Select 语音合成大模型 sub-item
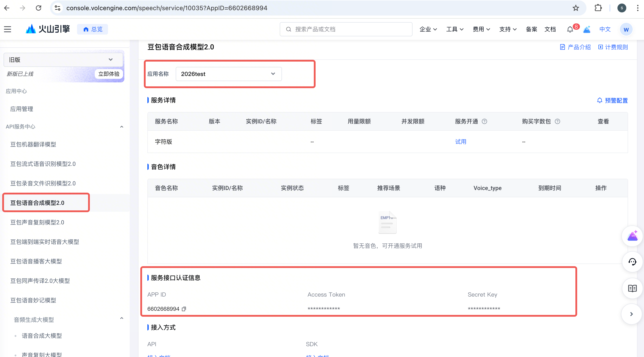Viewport: 644px width, 357px height. coord(42,336)
